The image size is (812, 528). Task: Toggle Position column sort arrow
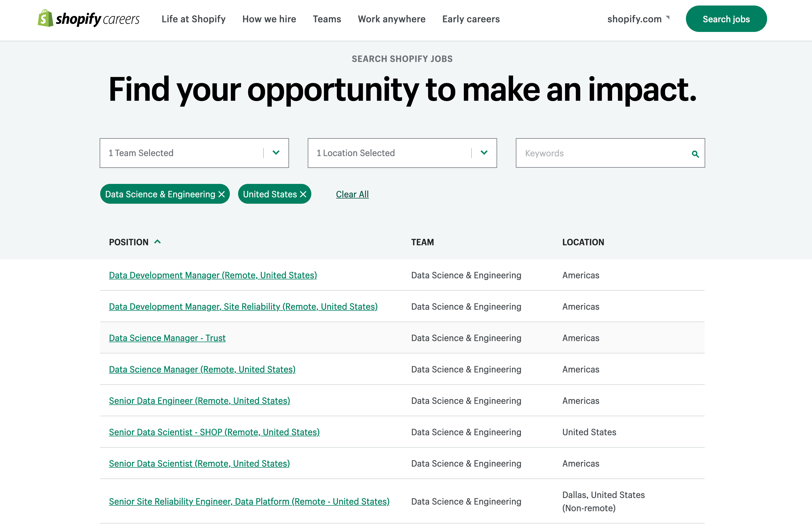[157, 242]
